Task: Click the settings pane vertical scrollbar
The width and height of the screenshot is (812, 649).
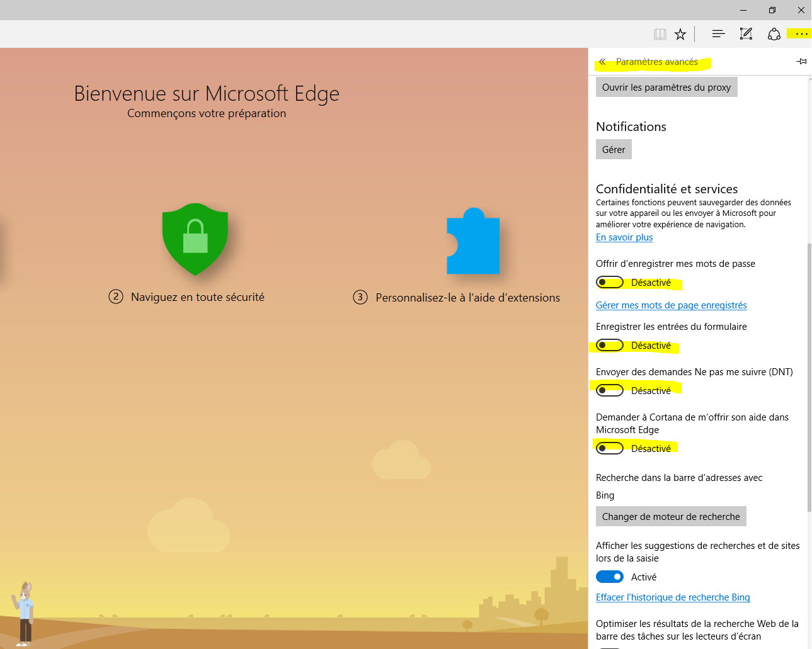Action: (809, 378)
